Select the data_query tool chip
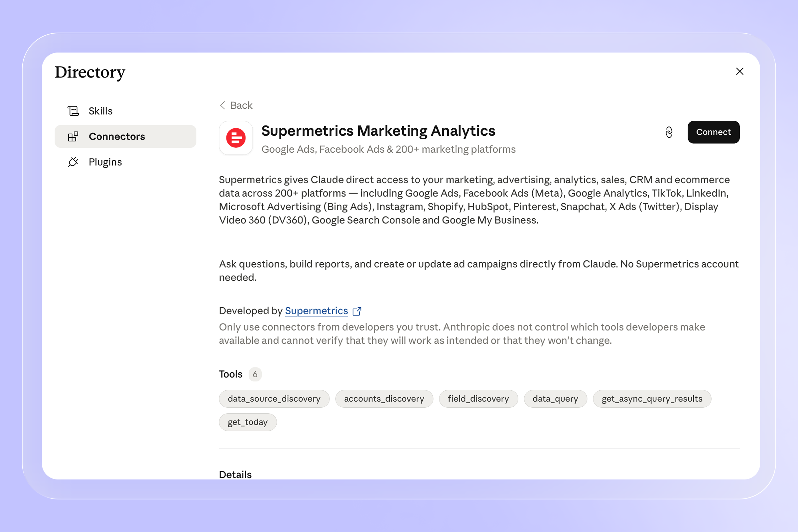 click(555, 399)
